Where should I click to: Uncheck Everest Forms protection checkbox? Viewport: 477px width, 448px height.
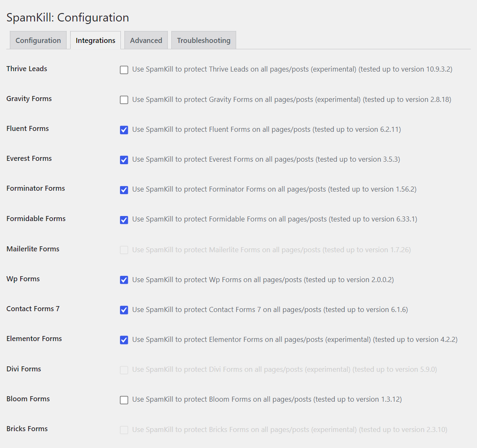click(124, 160)
